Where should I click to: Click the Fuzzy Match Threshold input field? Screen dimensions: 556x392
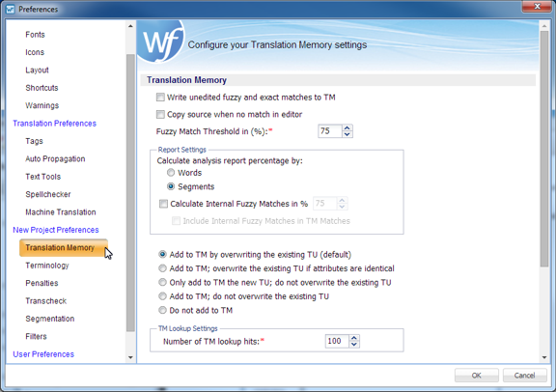point(330,131)
